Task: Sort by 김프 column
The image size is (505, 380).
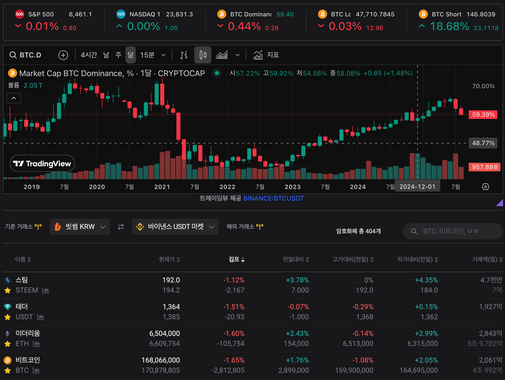Action: [237, 259]
